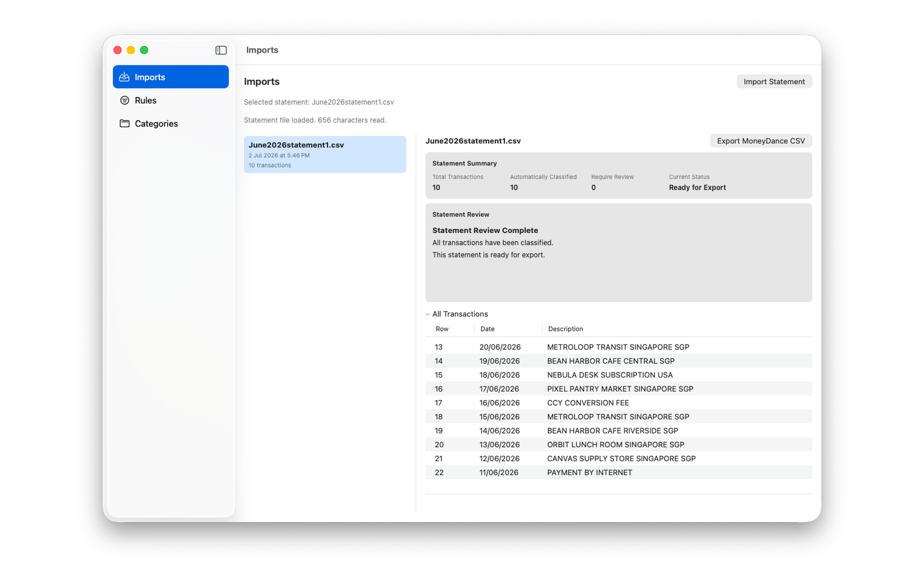Click date 11/06/2026 cell
Viewport: 924px width, 578px height.
pos(499,473)
